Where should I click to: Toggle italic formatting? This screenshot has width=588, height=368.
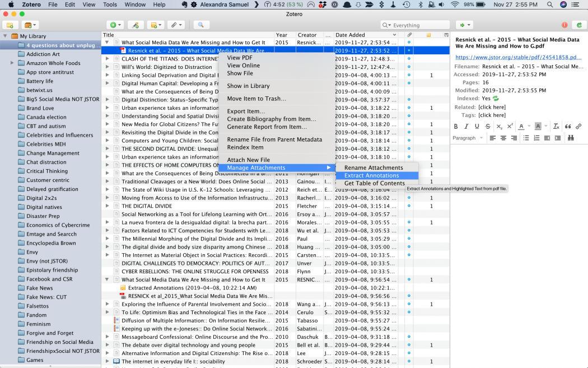(x=466, y=127)
